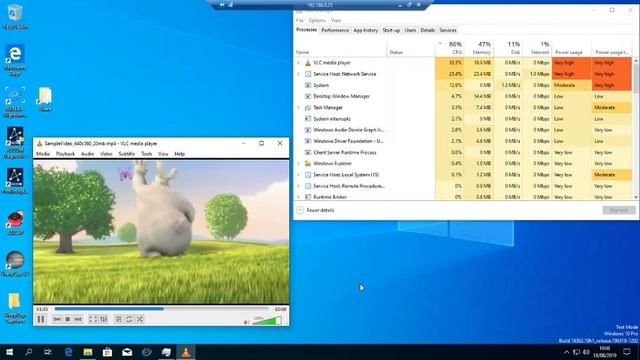Sort processes by CPU column
This screenshot has width=640, height=360.
(x=449, y=48)
